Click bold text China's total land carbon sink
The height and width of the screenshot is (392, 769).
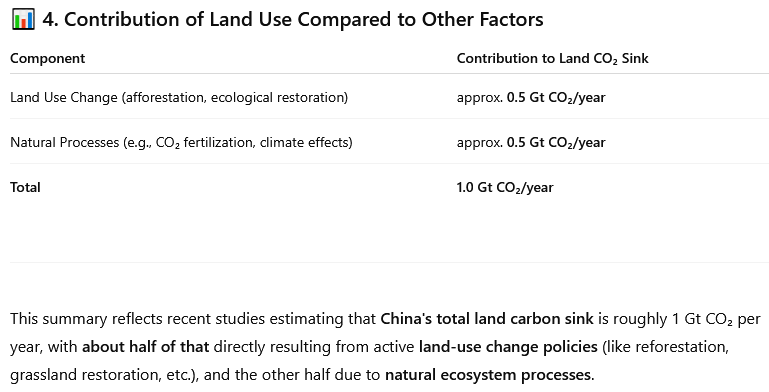coord(487,319)
